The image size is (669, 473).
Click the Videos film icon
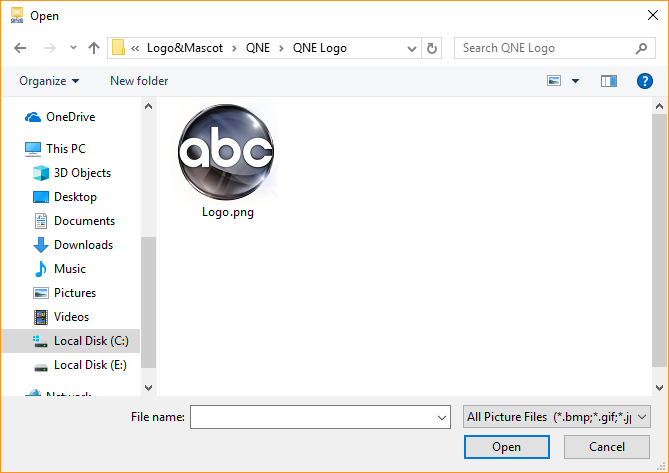(x=41, y=317)
